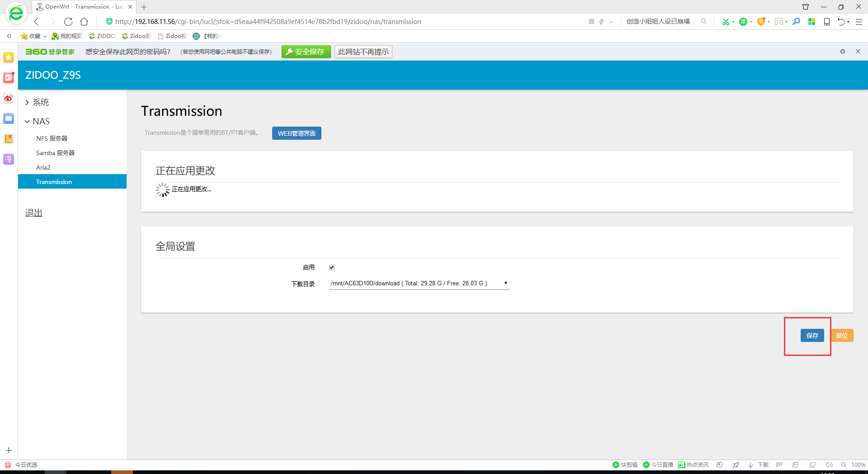Open the address bar dropdown chevron
This screenshot has width=868, height=474.
pos(612,22)
